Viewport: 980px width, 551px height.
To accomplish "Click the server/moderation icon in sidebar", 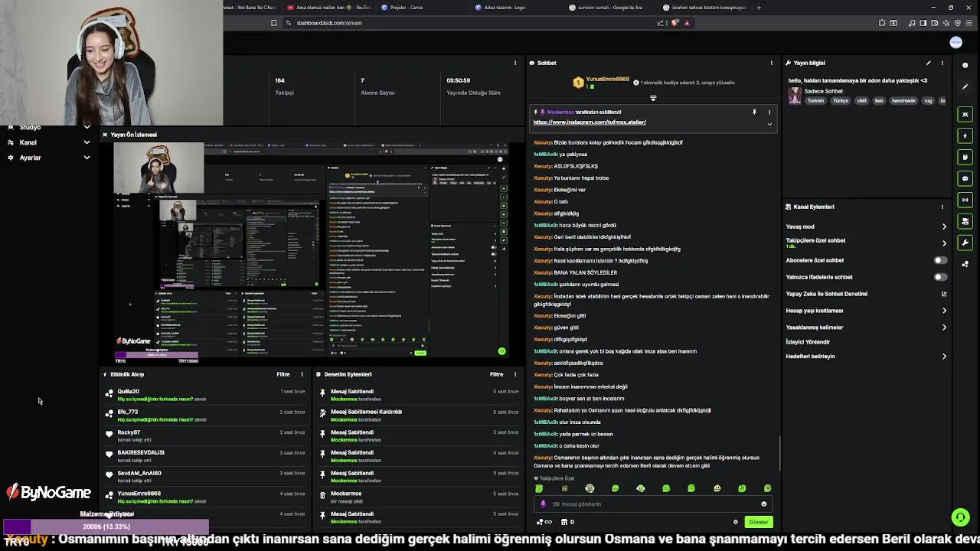I will point(965,221).
